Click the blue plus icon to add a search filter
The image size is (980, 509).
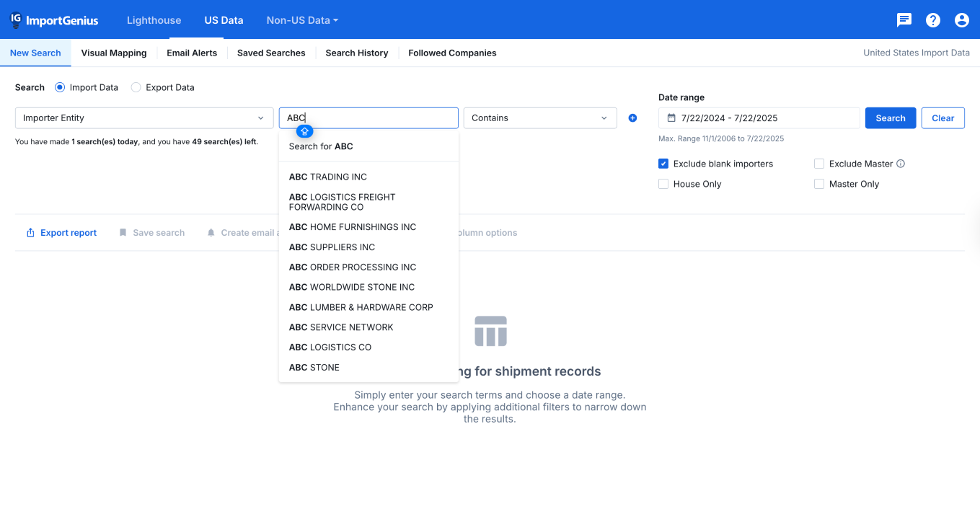(632, 118)
